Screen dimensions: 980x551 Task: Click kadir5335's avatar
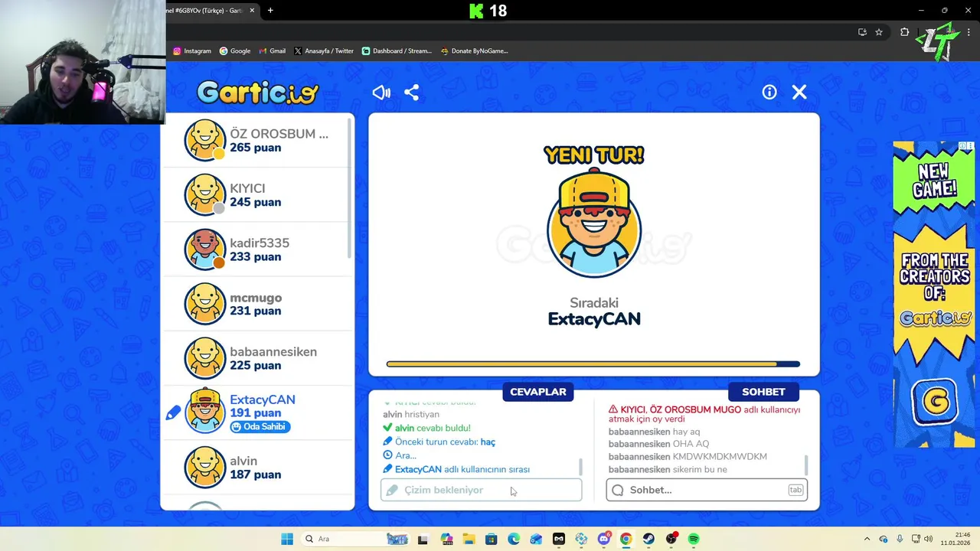[x=205, y=249]
